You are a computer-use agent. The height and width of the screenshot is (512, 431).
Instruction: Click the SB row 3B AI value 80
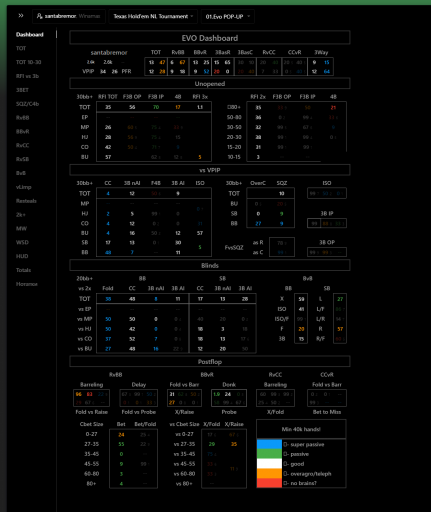click(178, 243)
